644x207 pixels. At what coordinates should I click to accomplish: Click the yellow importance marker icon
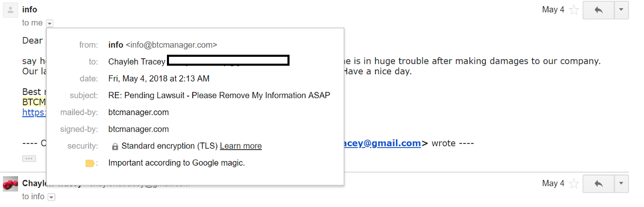pos(90,163)
